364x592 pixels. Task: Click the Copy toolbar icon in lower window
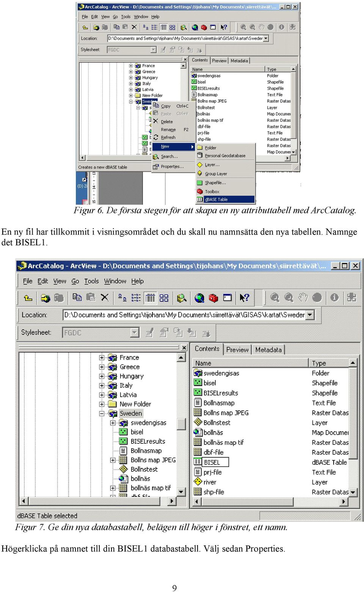click(x=77, y=298)
